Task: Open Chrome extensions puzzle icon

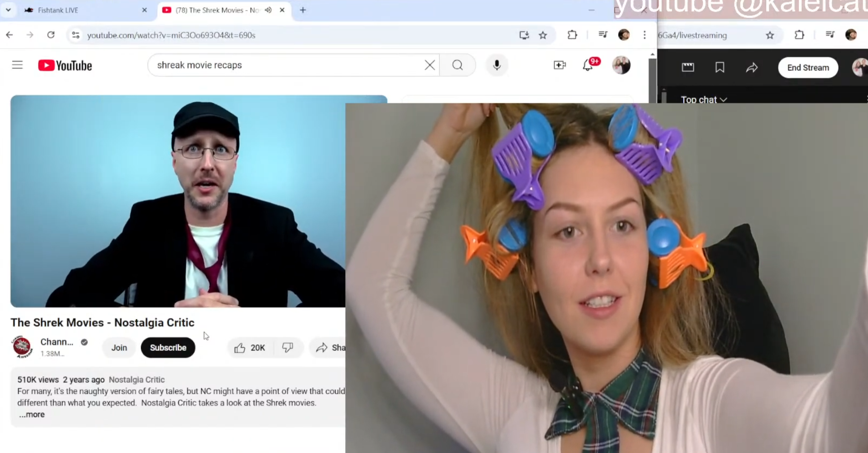Action: (x=572, y=35)
